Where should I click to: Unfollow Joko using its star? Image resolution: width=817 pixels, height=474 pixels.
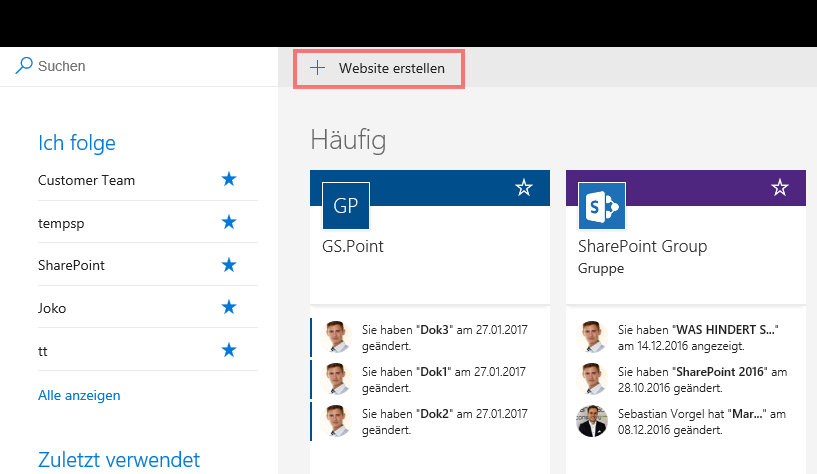tap(229, 307)
